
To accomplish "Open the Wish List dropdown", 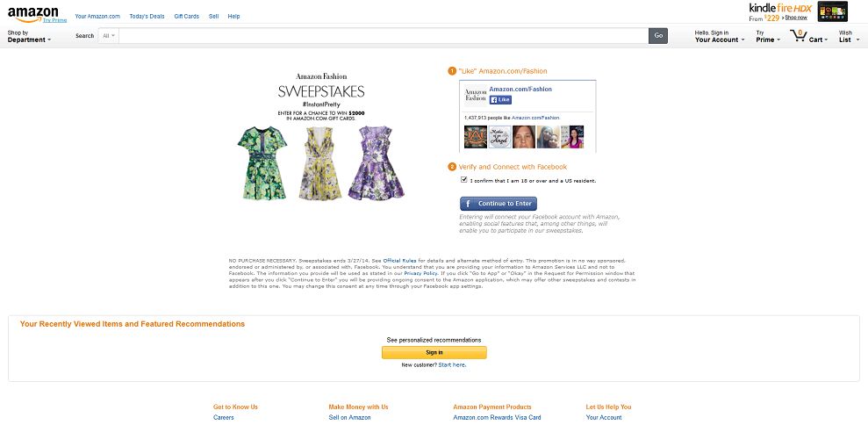I will coord(847,37).
